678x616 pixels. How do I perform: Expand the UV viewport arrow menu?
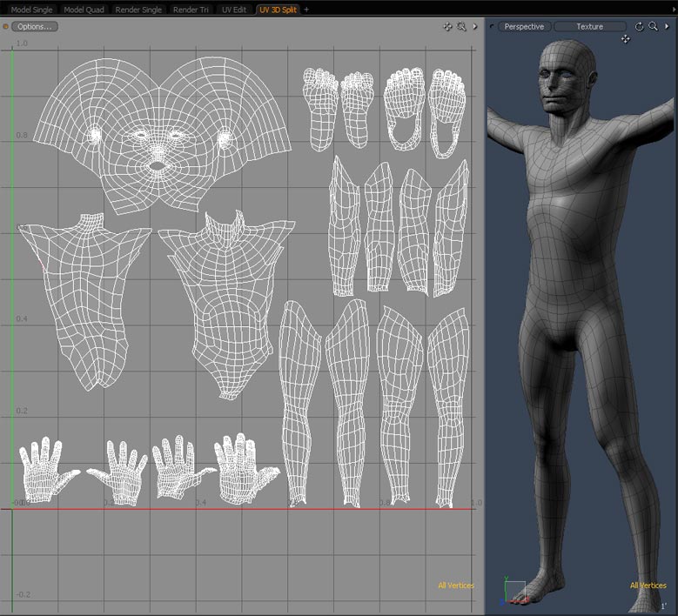click(475, 27)
